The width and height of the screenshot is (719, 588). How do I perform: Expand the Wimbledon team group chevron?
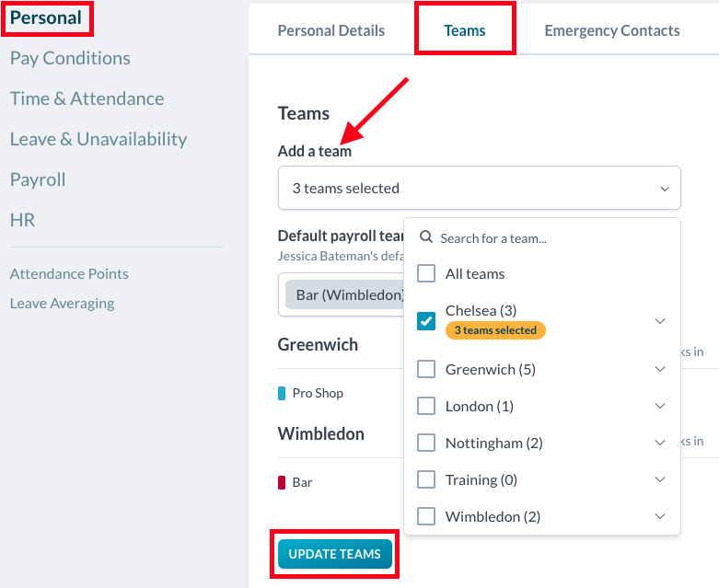pyautogui.click(x=660, y=516)
